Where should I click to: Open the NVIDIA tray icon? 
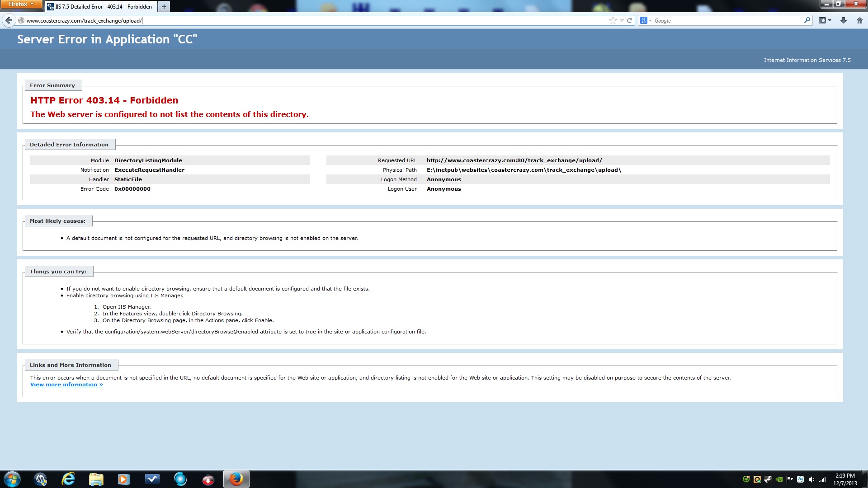[x=779, y=479]
